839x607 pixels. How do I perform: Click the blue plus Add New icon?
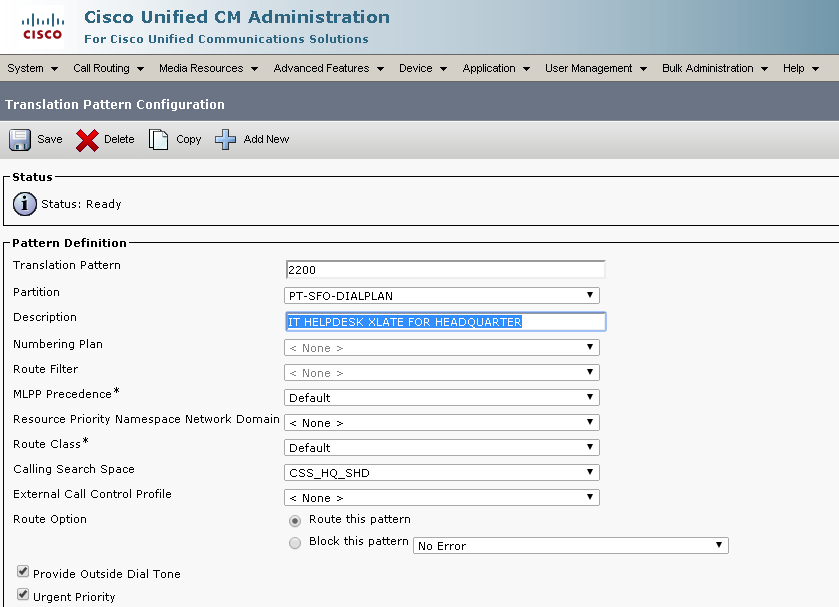tap(225, 140)
